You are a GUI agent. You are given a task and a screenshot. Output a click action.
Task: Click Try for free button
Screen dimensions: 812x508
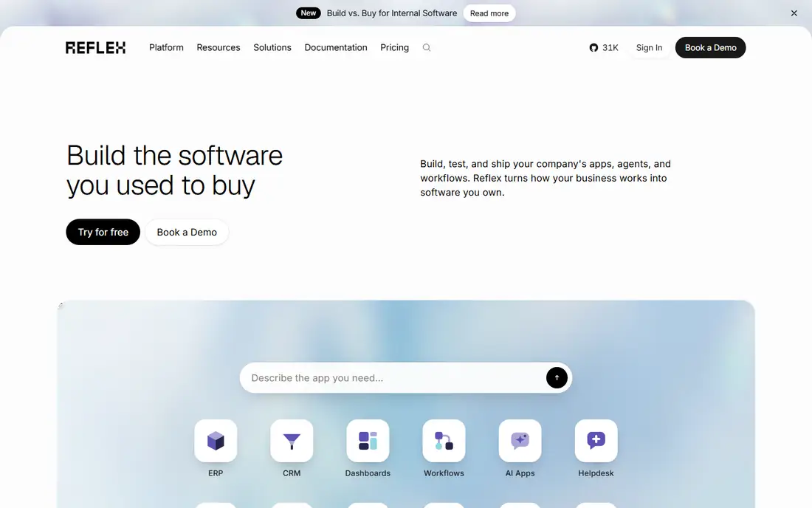point(103,232)
